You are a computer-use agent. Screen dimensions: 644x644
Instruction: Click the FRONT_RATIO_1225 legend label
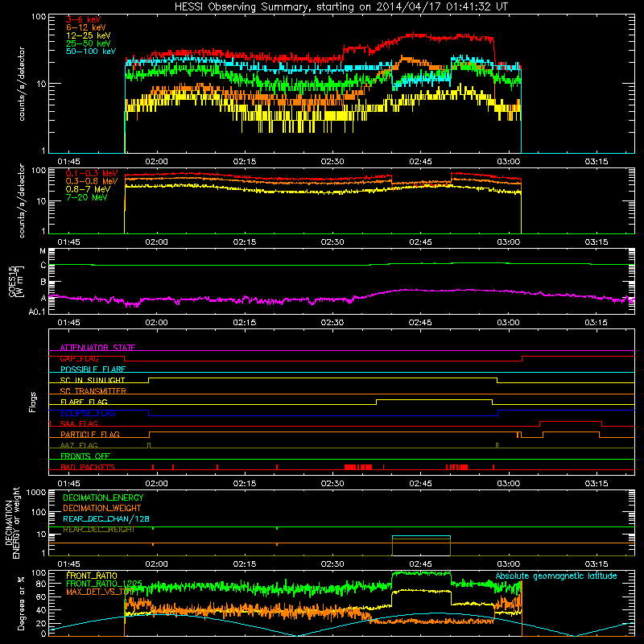(x=104, y=584)
